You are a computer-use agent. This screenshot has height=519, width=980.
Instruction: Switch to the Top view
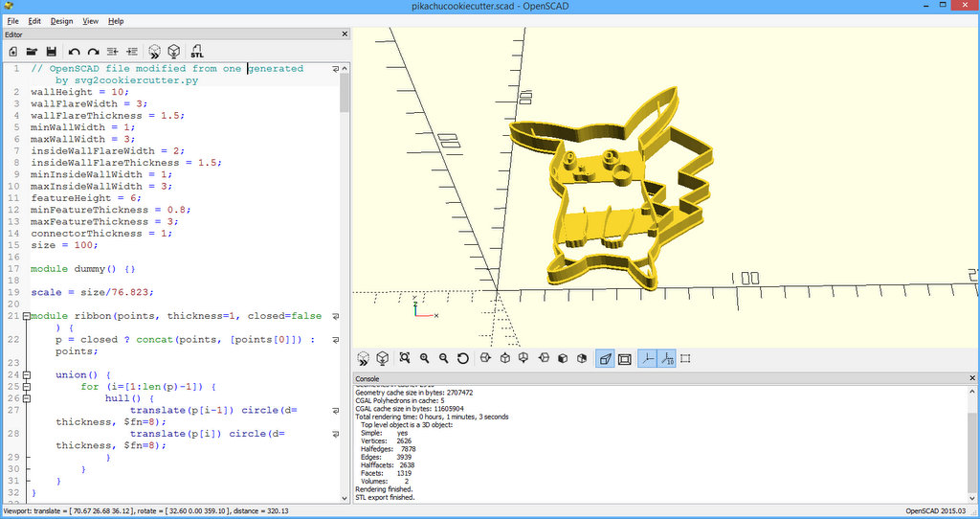point(505,358)
